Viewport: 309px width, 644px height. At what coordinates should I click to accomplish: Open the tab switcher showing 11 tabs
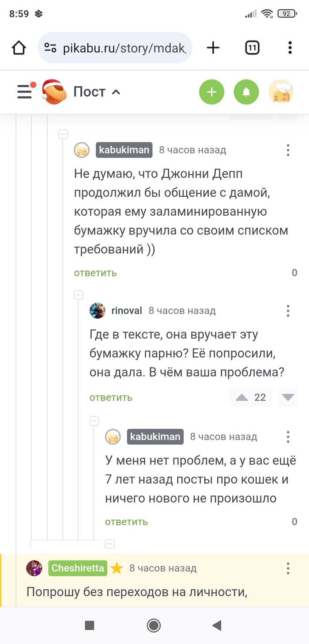point(252,48)
